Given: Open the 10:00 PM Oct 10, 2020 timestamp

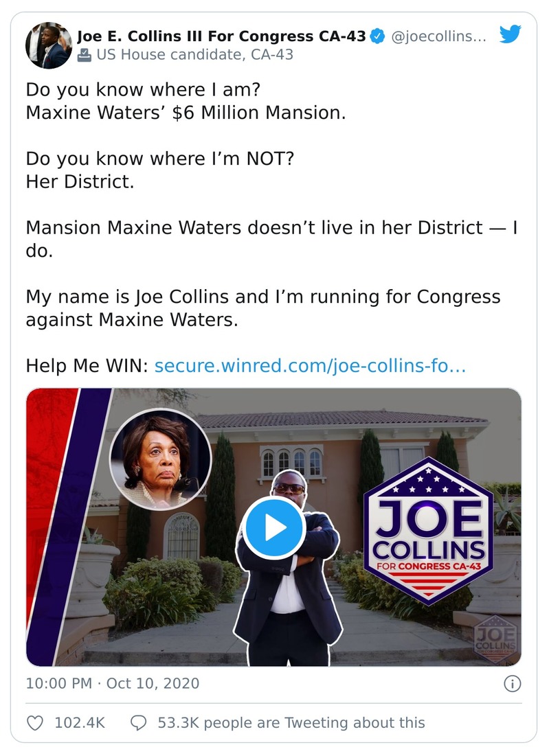Looking at the screenshot, I should (113, 683).
